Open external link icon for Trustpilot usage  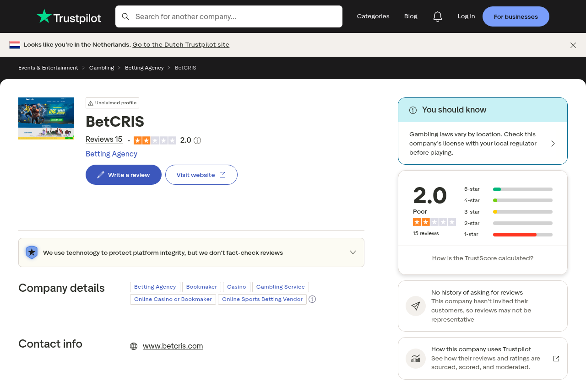click(x=556, y=359)
